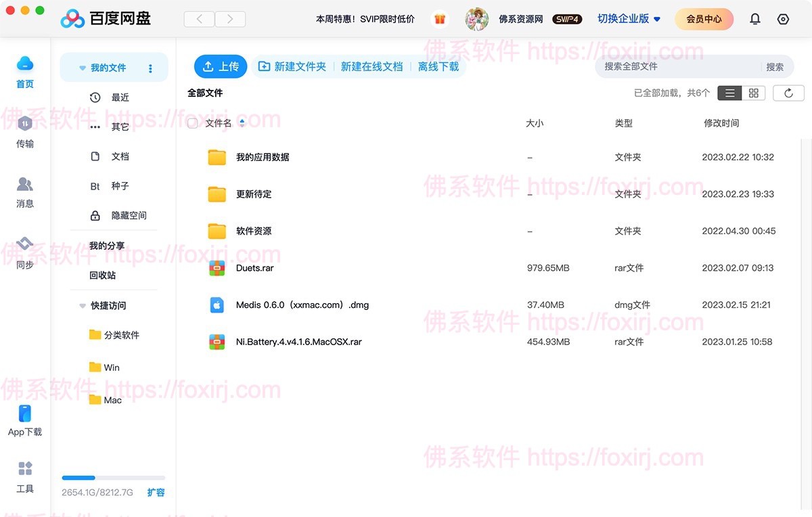
Task: Open the 消息 messages icon
Action: [x=24, y=184]
